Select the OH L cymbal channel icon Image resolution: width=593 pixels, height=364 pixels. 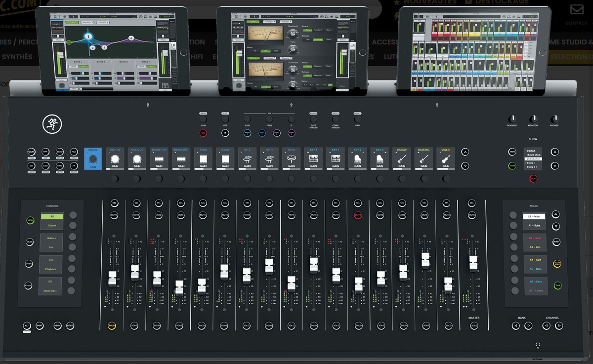pos(247,159)
